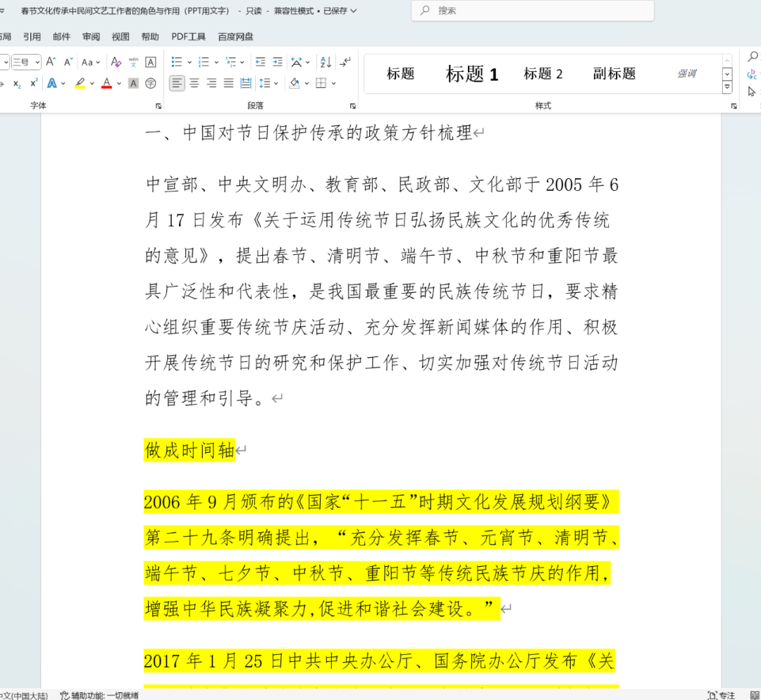Sort paragraphs with the A-Z icon
The height and width of the screenshot is (700, 761).
(326, 62)
